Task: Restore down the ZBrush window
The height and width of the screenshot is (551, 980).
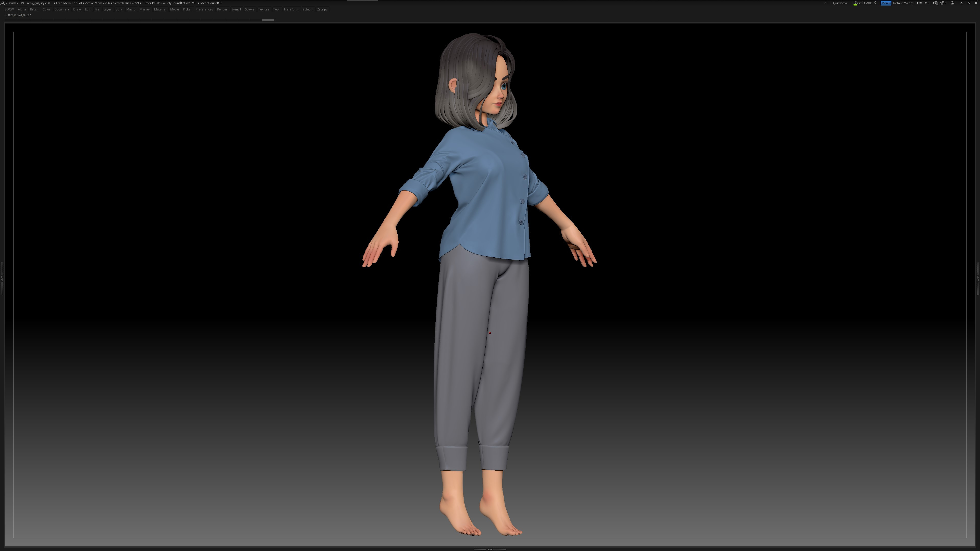Action: [969, 3]
